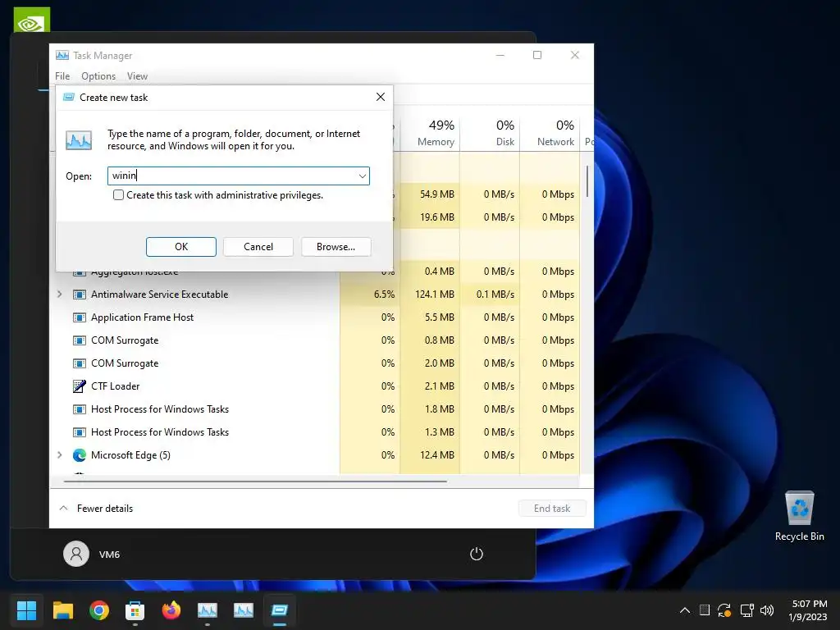Click the power icon in the Start menu

tap(477, 554)
